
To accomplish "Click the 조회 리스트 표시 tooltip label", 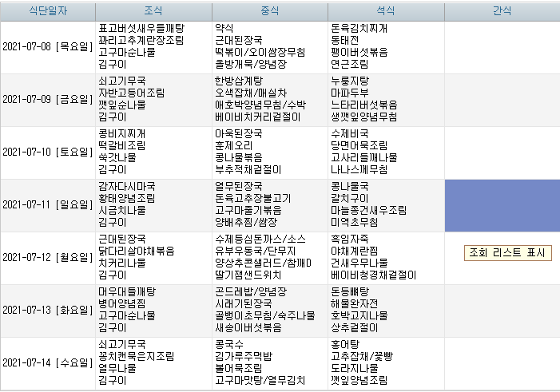I will click(x=507, y=252).
